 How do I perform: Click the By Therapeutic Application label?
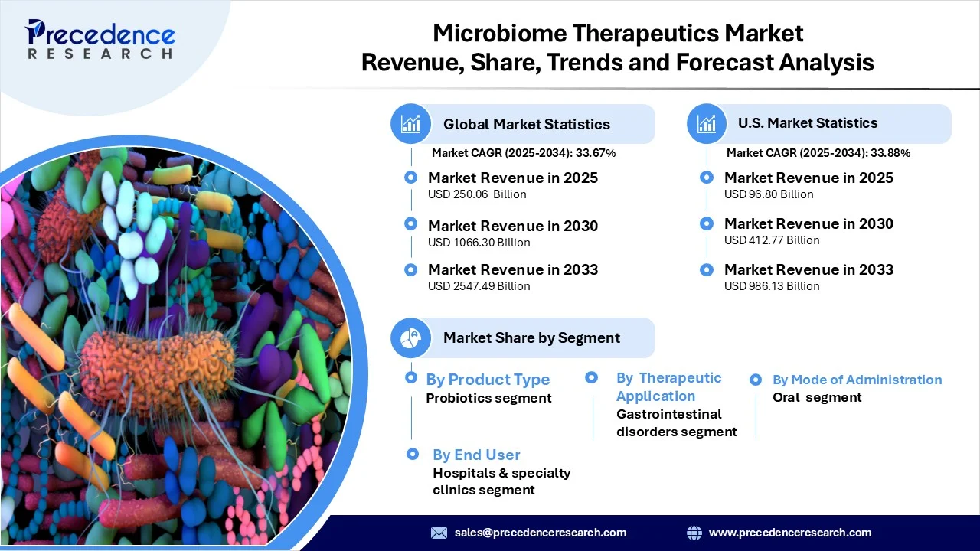668,386
